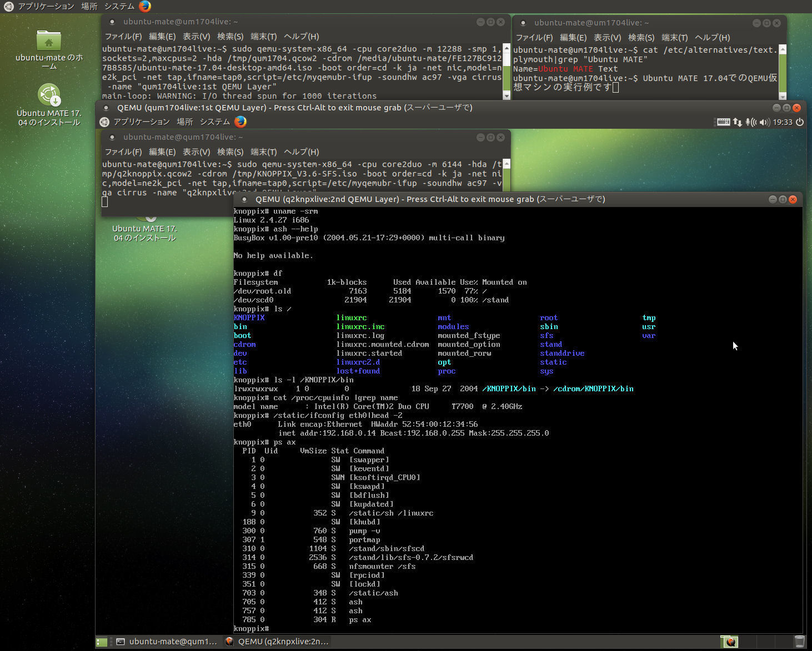This screenshot has width=812, height=651.
Task: Click scrollbar up arrow in right host terminal
Action: [783, 49]
